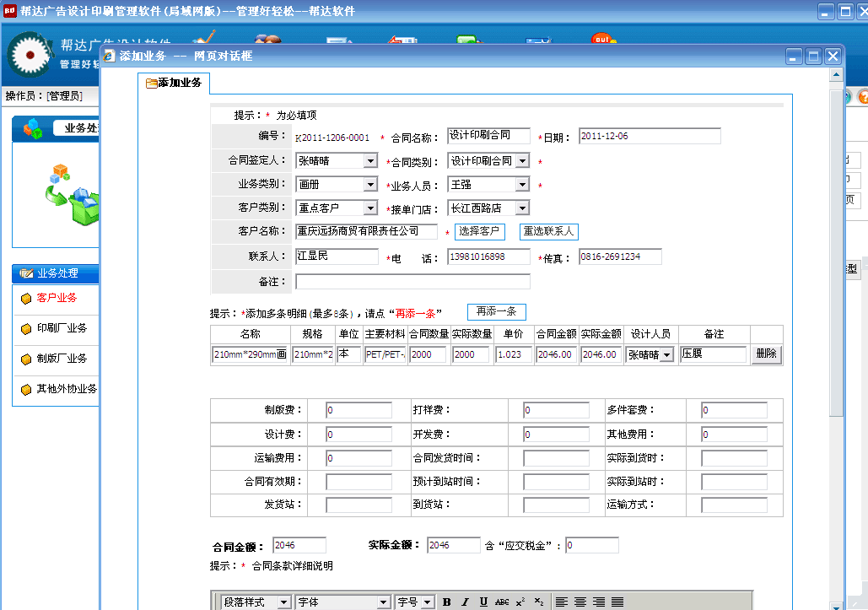Image resolution: width=868 pixels, height=610 pixels.
Task: Click the 运输费用 input field
Action: pos(359,458)
